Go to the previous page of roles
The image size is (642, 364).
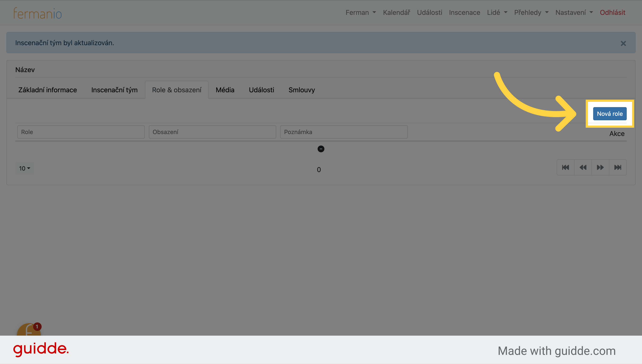pos(583,167)
